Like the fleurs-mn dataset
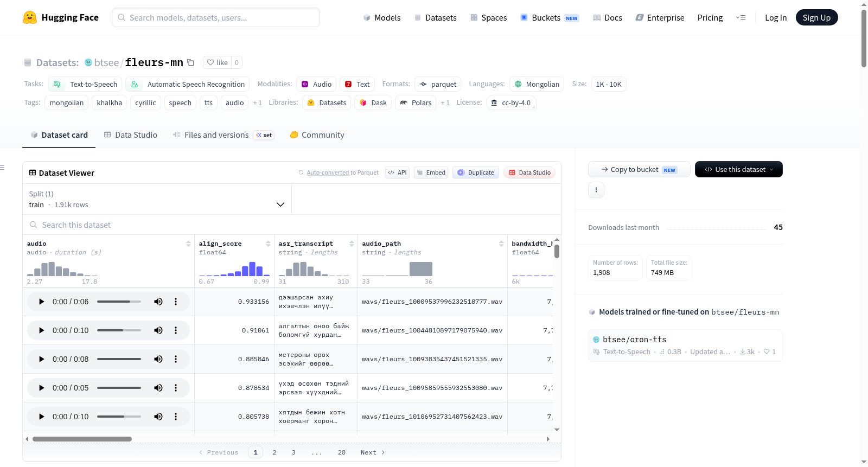 point(217,62)
